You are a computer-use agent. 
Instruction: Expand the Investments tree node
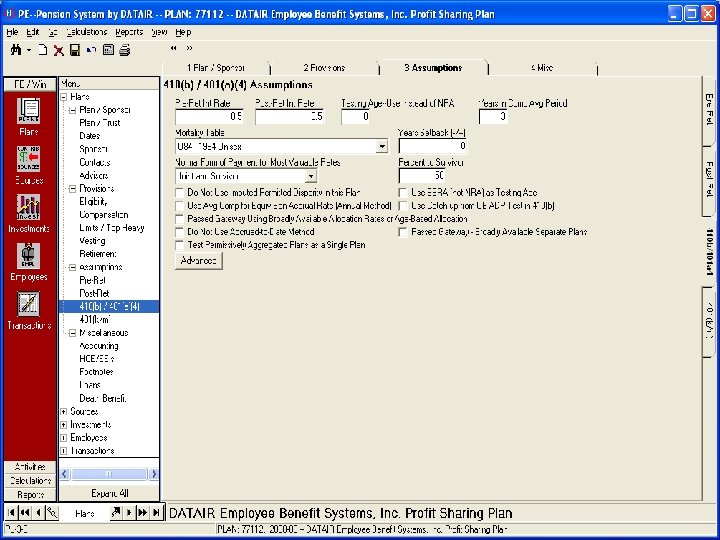(64, 425)
